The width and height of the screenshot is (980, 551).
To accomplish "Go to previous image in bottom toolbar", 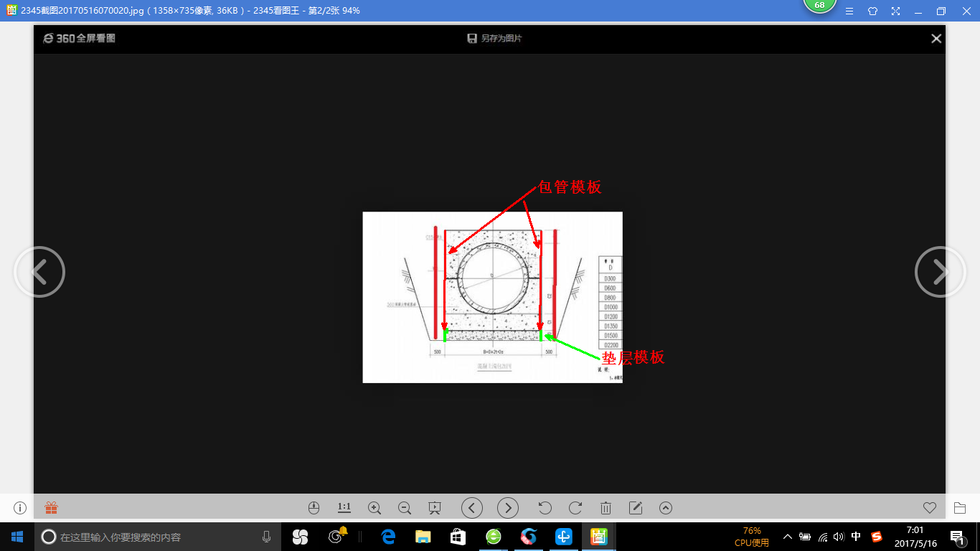I will [471, 508].
